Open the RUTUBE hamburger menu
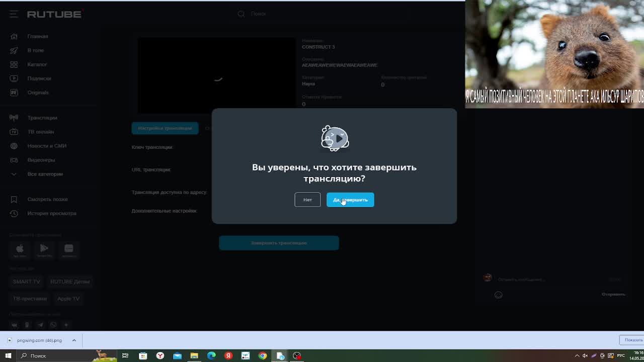This screenshot has width=644, height=362. pyautogui.click(x=14, y=14)
